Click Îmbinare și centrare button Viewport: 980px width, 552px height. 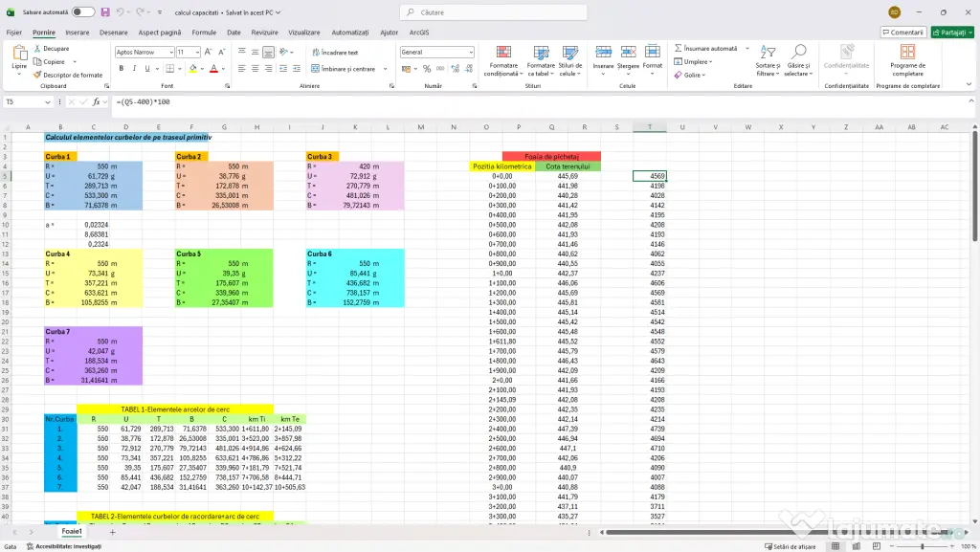[x=344, y=69]
